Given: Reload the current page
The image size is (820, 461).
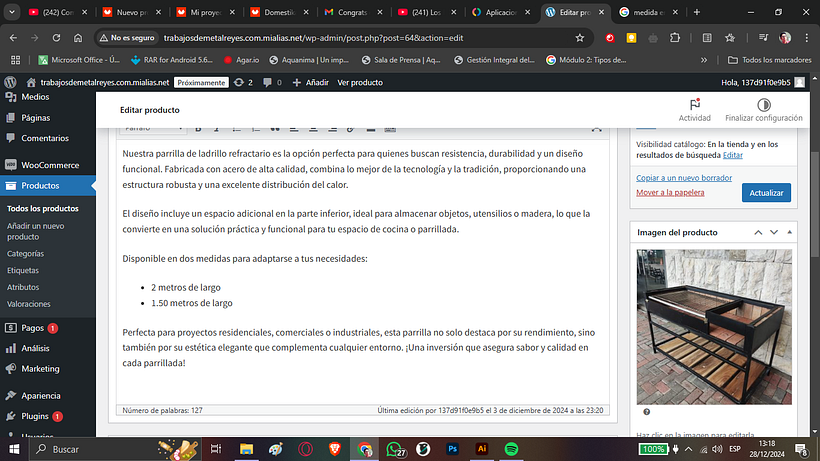Looking at the screenshot, I should click(56, 38).
